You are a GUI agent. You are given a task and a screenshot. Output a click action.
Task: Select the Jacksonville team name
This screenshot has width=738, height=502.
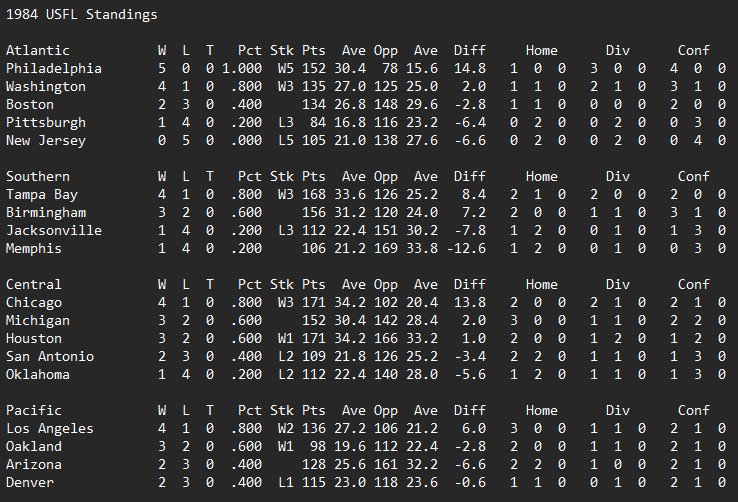pyautogui.click(x=54, y=231)
